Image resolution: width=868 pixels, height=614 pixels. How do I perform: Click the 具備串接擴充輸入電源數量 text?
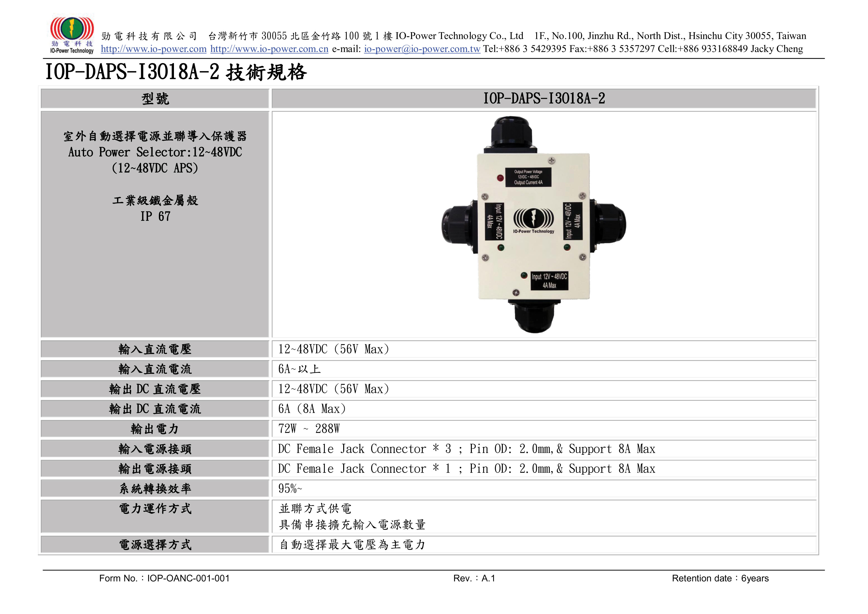click(352, 525)
